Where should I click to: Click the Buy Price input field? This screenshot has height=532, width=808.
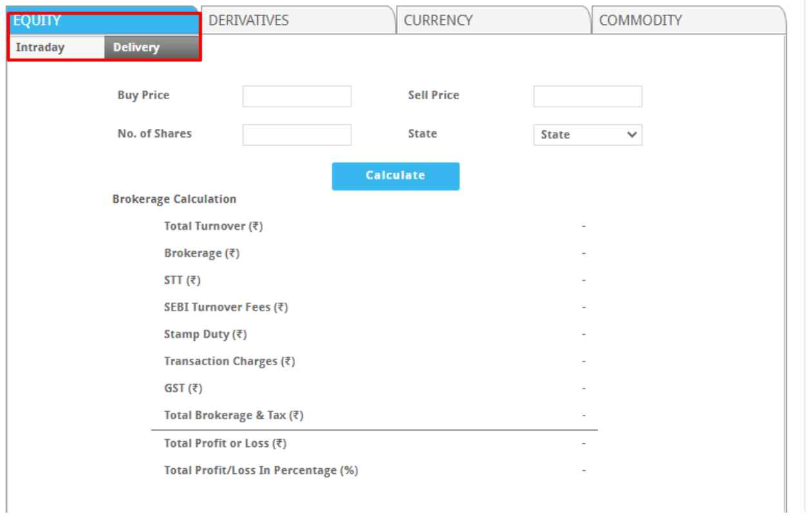[x=296, y=97]
